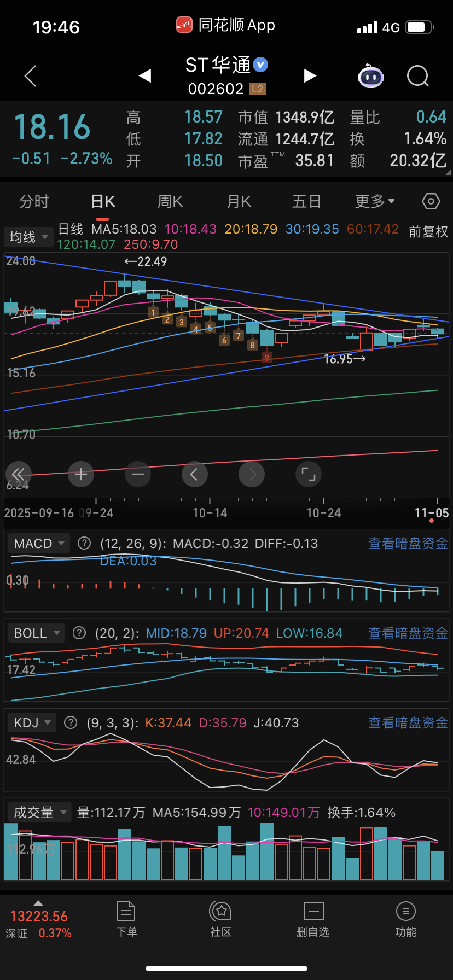Switch to the 五日 tab

306,202
